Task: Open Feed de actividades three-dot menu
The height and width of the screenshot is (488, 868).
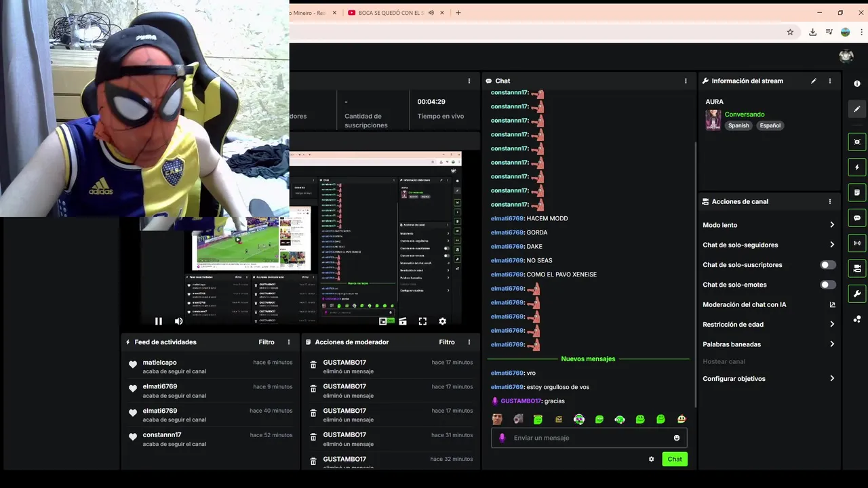Action: click(x=289, y=342)
